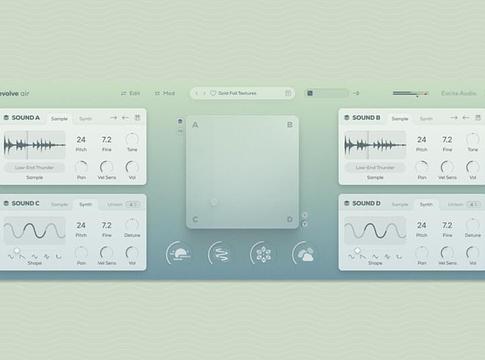Select the sine wave shape in Sound D
The image size is (485, 360).
[352, 257]
